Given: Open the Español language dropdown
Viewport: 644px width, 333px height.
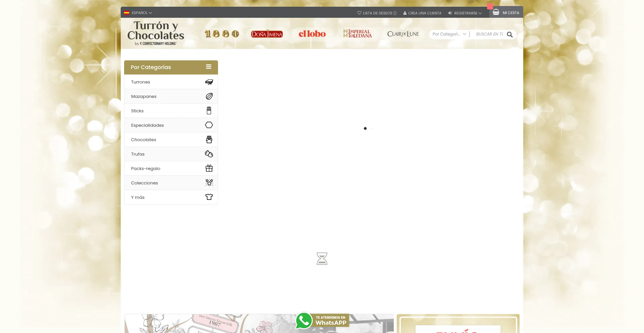Looking at the screenshot, I should pyautogui.click(x=138, y=13).
